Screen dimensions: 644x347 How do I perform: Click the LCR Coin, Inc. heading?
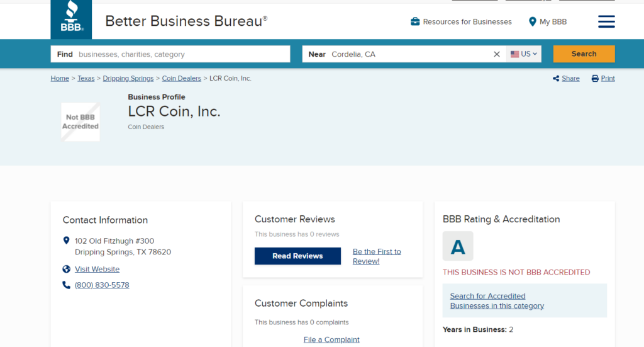pyautogui.click(x=174, y=111)
